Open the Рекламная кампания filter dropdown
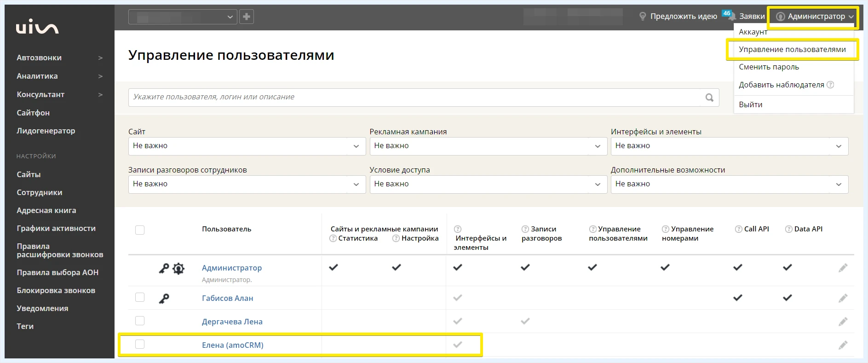Image resolution: width=868 pixels, height=363 pixels. (x=489, y=146)
